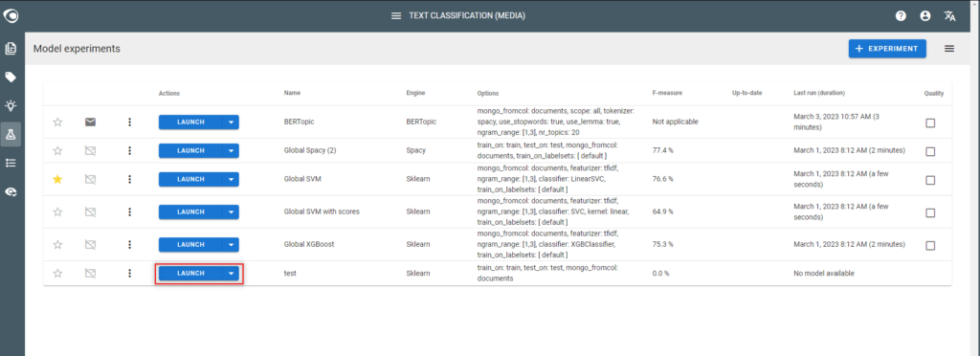980x356 pixels.
Task: Expand launch options arrow for test experiment
Action: [231, 273]
